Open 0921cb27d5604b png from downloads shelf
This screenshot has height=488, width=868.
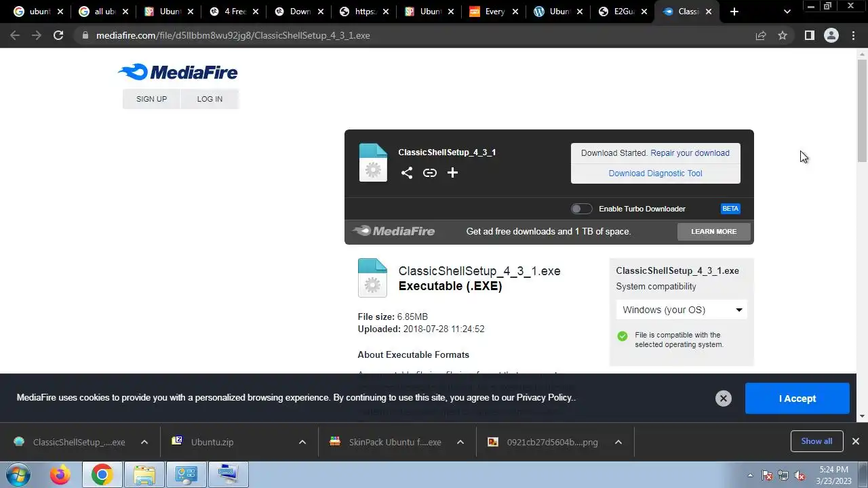point(544,442)
